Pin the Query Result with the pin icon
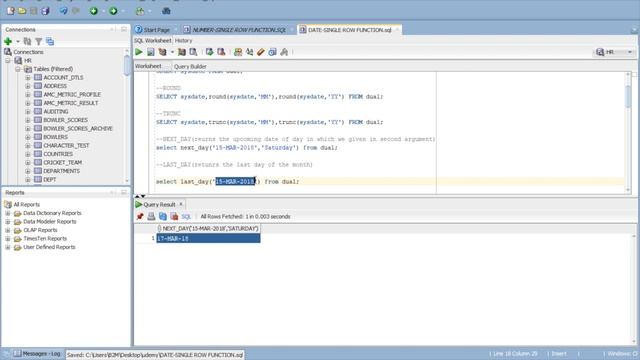 tap(140, 216)
